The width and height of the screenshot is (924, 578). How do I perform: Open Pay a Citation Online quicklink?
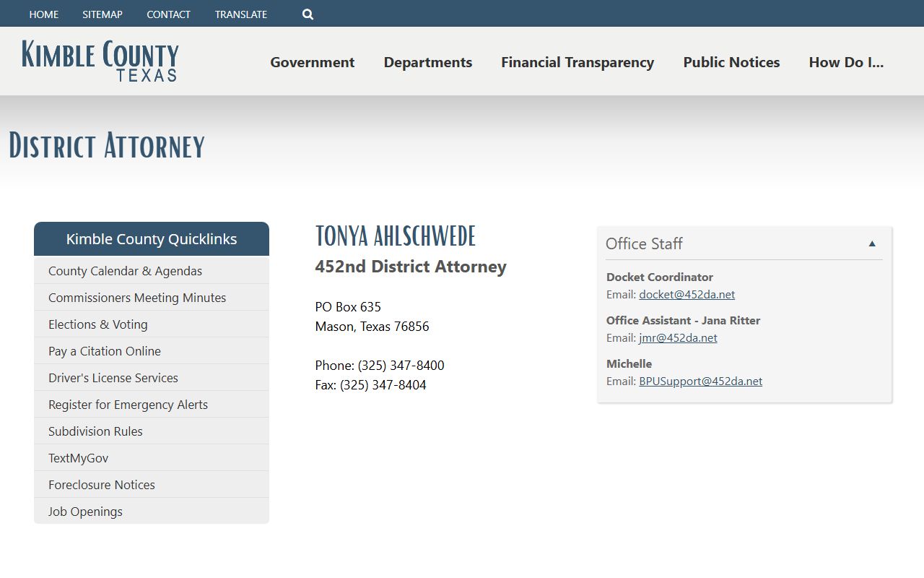[152, 351]
